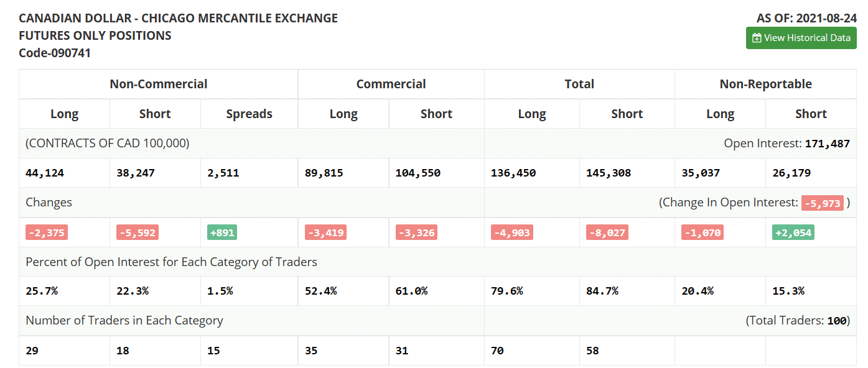Viewport: 868px width, 368px height.
Task: Click the green +2,054 Non-Reportable Short badge
Action: (793, 232)
